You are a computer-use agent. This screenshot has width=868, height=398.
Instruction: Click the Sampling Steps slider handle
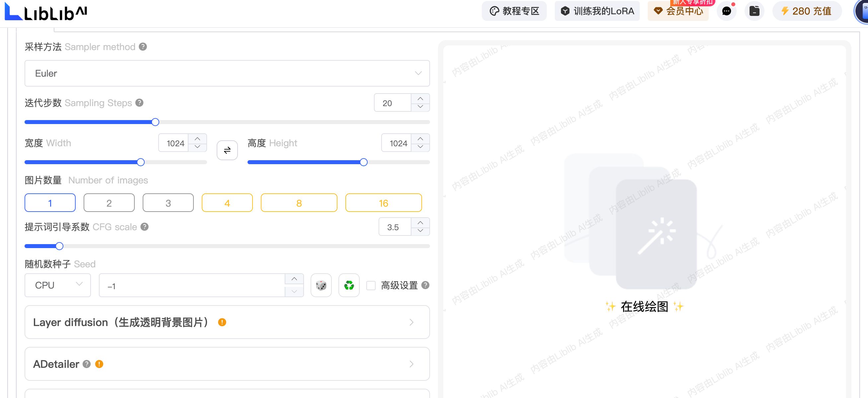point(155,122)
